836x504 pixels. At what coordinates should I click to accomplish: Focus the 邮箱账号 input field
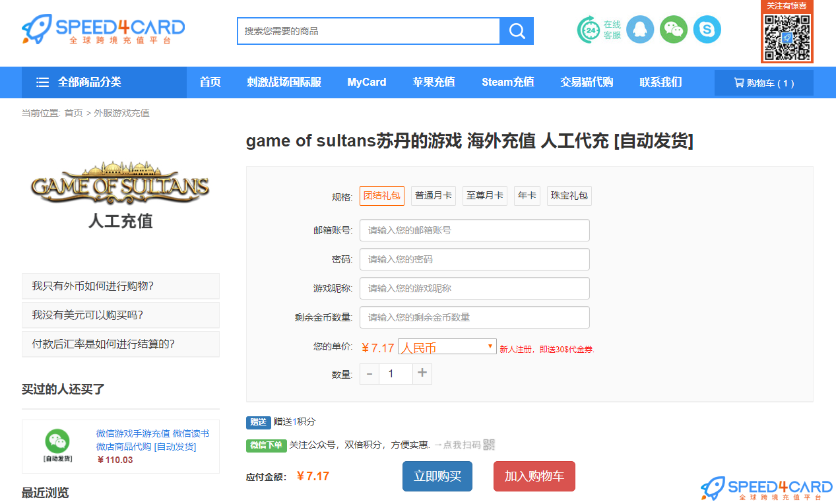(x=474, y=230)
